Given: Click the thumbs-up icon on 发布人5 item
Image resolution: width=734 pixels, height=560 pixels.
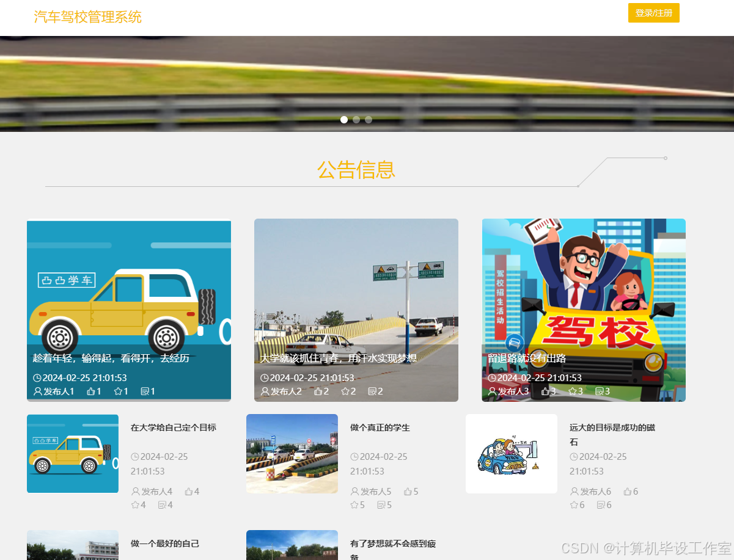Looking at the screenshot, I should click(x=408, y=492).
